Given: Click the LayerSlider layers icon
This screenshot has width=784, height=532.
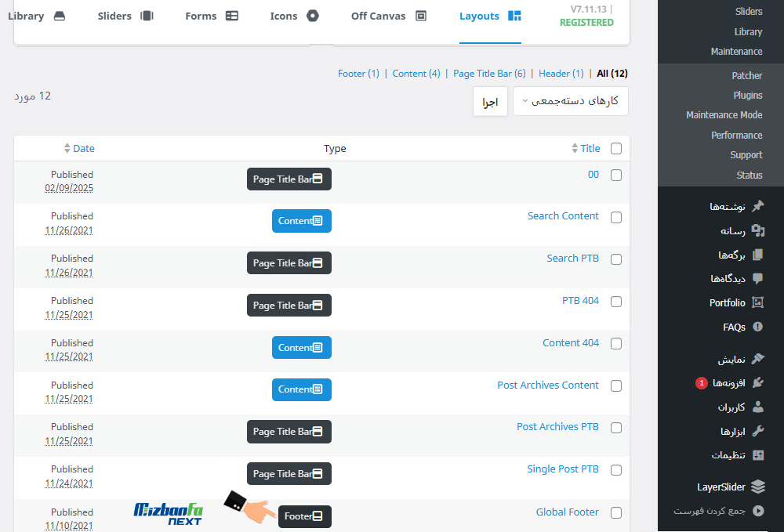Looking at the screenshot, I should click(758, 487).
